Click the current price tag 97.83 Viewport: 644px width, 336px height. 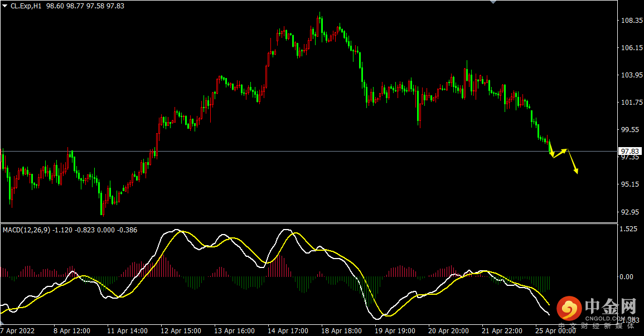(x=630, y=151)
